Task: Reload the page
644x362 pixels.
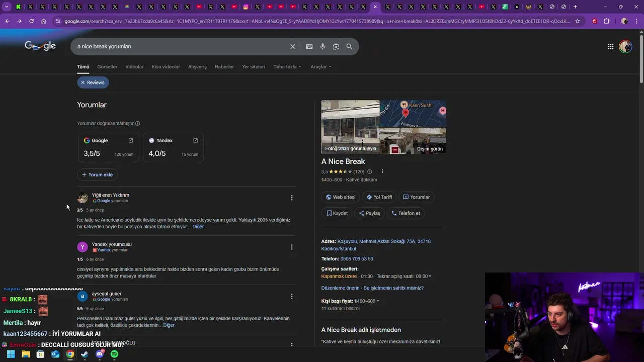Action: click(31, 21)
